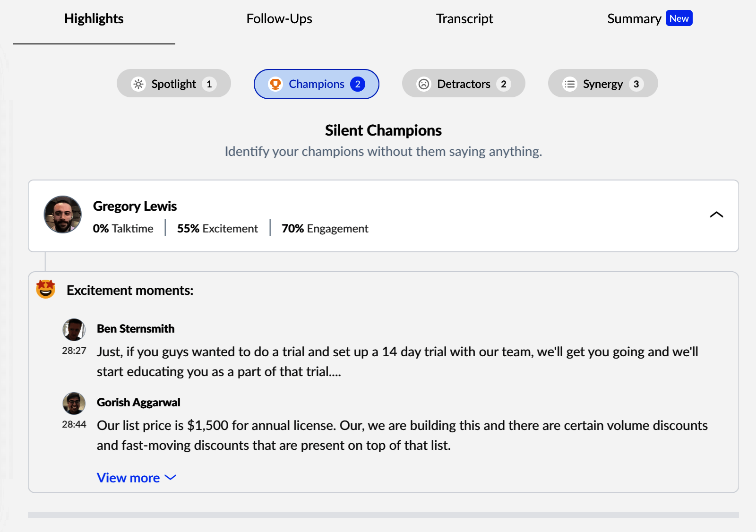Click the Spotlight sun icon
The image size is (756, 532).
pos(138,84)
